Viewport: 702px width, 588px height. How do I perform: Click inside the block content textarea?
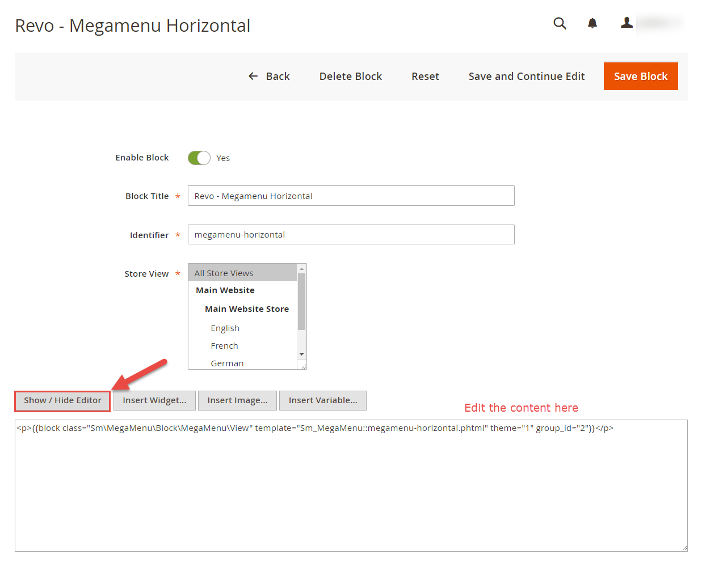point(351,485)
